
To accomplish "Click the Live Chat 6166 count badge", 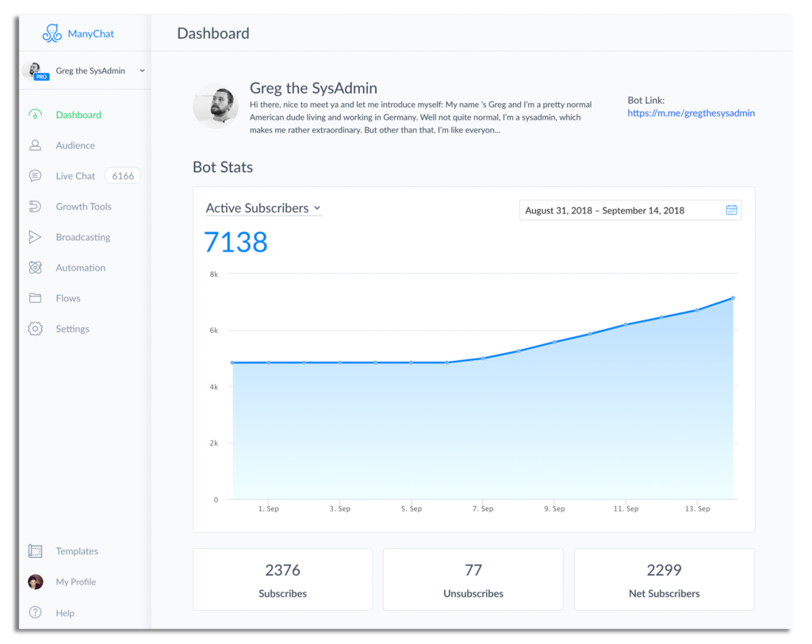I will click(123, 175).
